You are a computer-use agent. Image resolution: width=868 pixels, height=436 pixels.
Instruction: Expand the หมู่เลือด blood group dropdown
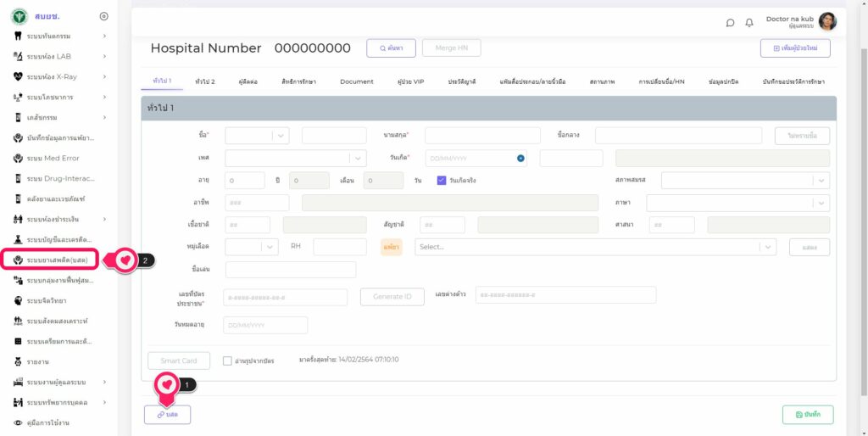click(252, 246)
